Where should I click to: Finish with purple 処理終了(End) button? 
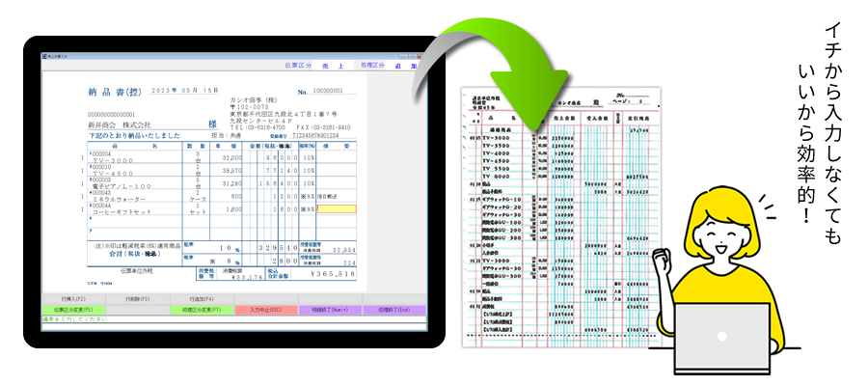[395, 310]
